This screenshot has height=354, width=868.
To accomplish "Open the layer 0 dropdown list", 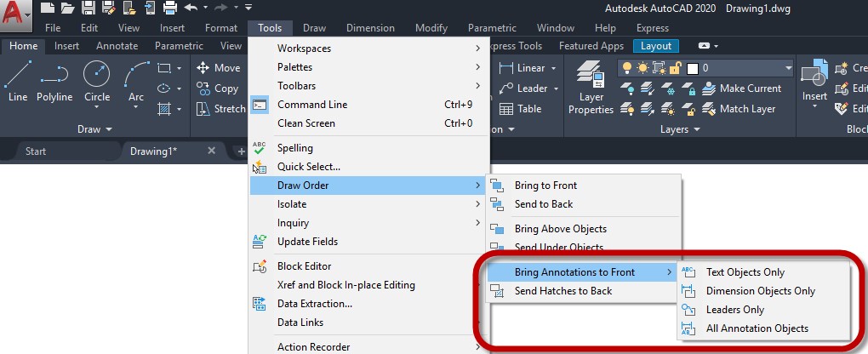I will click(x=788, y=68).
